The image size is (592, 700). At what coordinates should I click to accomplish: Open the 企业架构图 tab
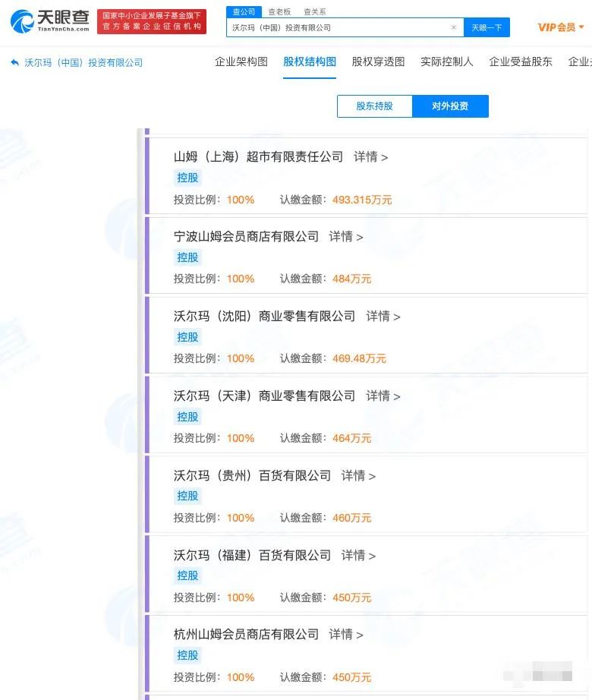pyautogui.click(x=241, y=61)
